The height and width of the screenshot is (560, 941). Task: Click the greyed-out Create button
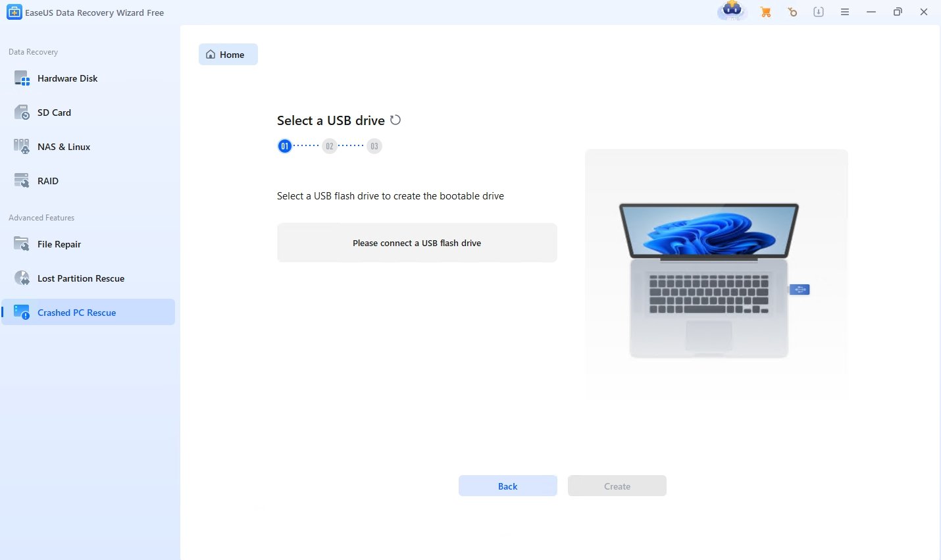click(x=617, y=486)
